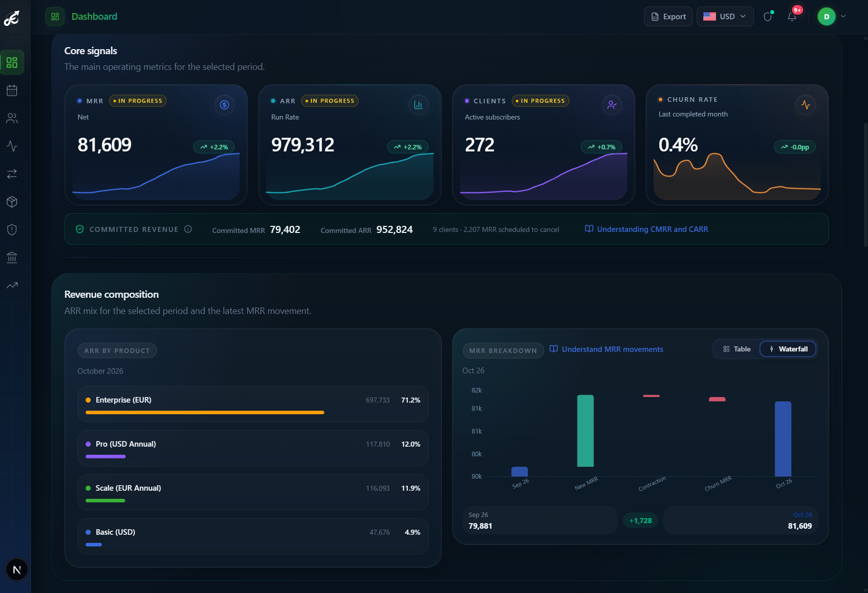
Task: Open the calendar icon in sidebar
Action: pos(12,91)
